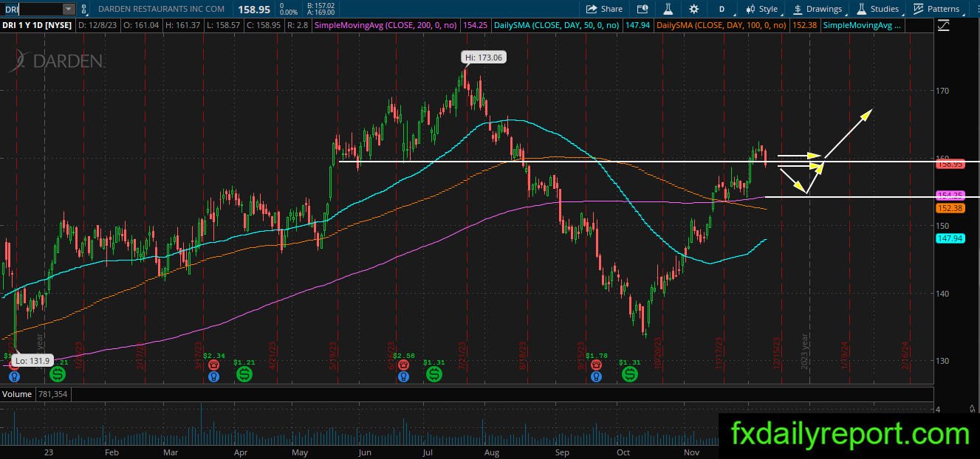The height and width of the screenshot is (459, 980).
Task: Click the 781,354 volume value
Action: 52,394
